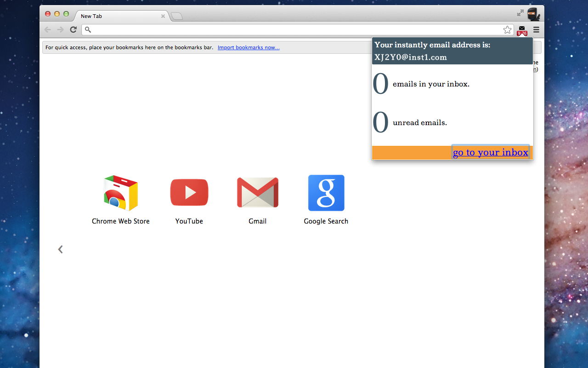Minimize the Chrome window with yellow button

point(57,14)
